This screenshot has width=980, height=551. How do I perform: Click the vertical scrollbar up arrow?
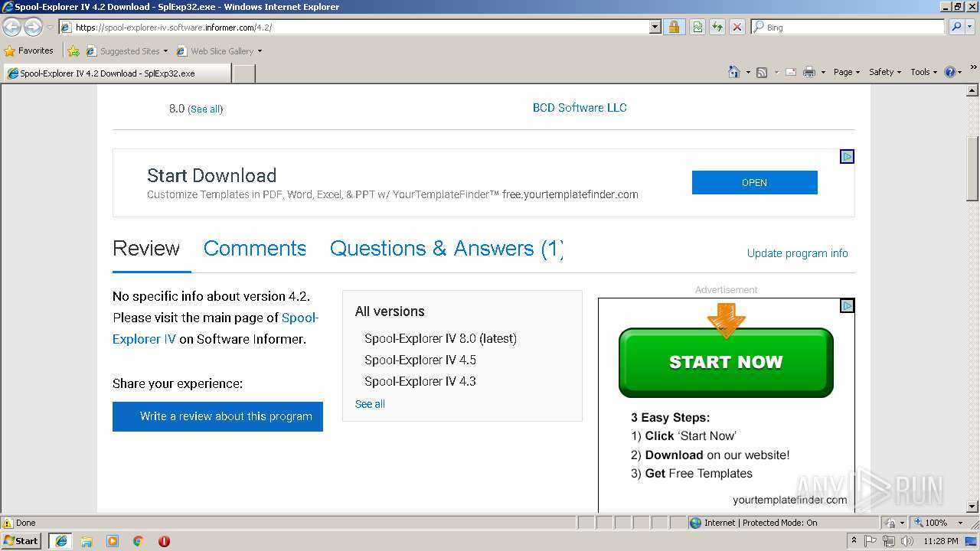972,90
